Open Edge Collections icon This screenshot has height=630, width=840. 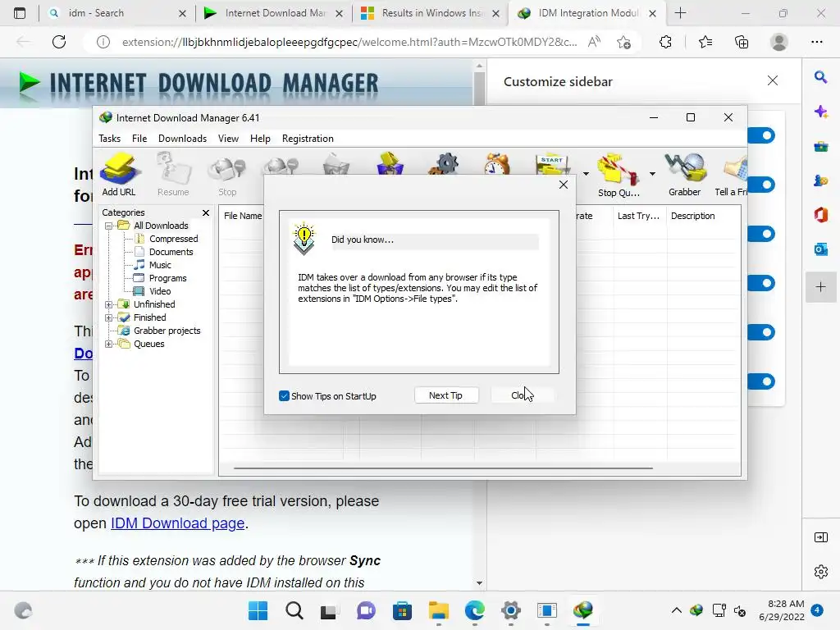tap(742, 42)
